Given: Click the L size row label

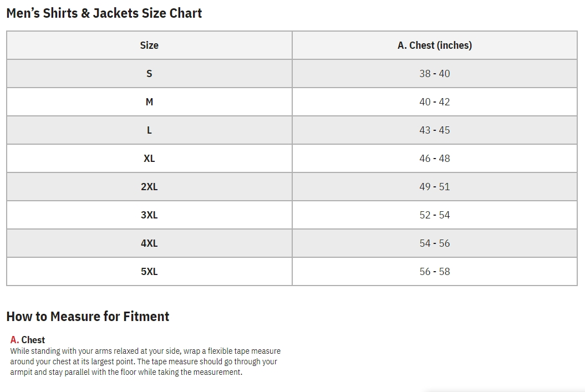Looking at the screenshot, I should (149, 130).
